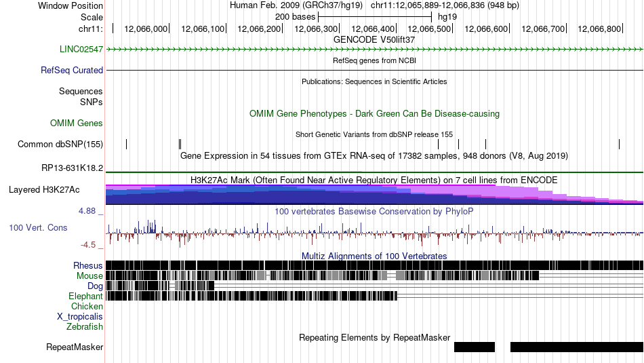The width and height of the screenshot is (644, 363).
Task: Click the shorter left RepeatMasker block
Action: [475, 347]
